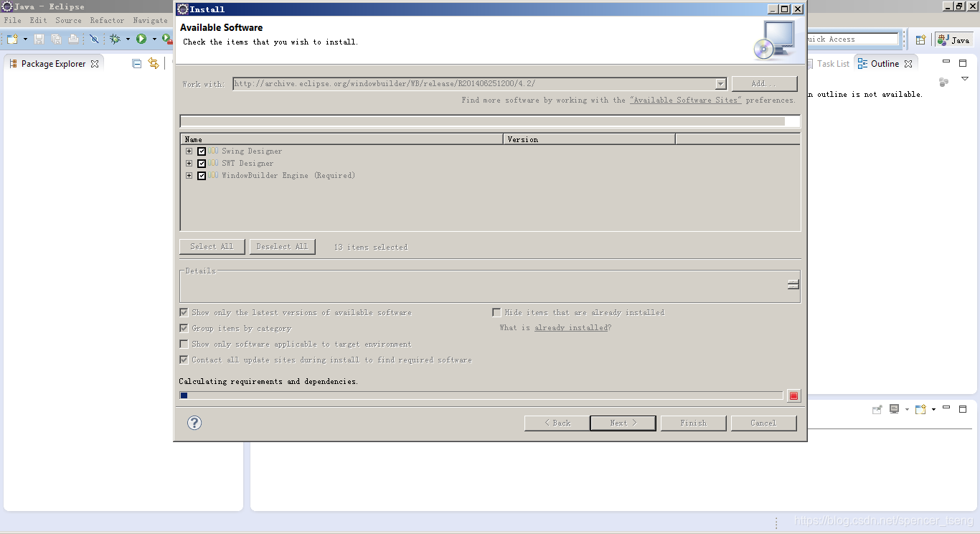Open the Debug configurations dropdown arrow

click(x=128, y=39)
